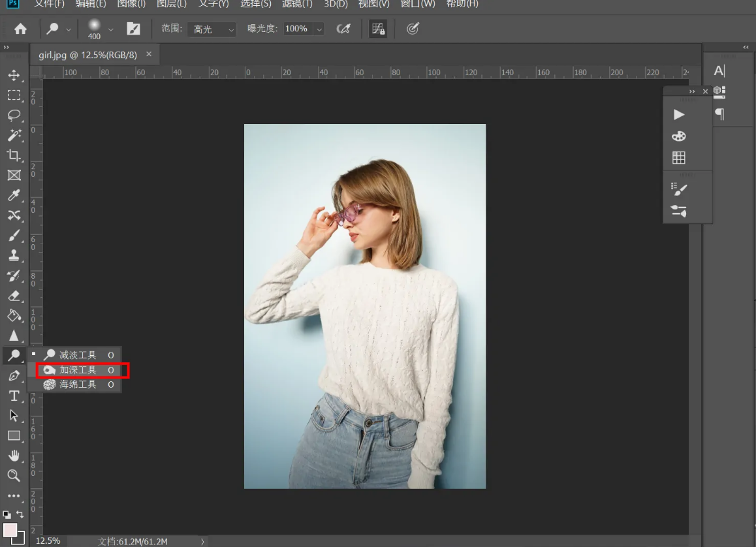Screen dimensions: 756x547
Task: Click the Home button in options bar
Action: click(x=21, y=29)
